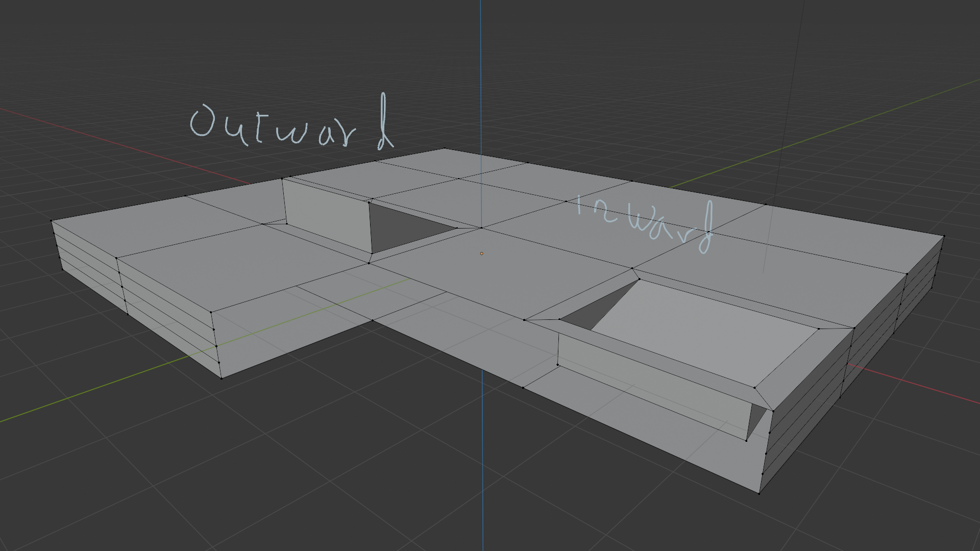
Task: Select the bottom-right corner vertex of right slab
Action: coord(759,493)
